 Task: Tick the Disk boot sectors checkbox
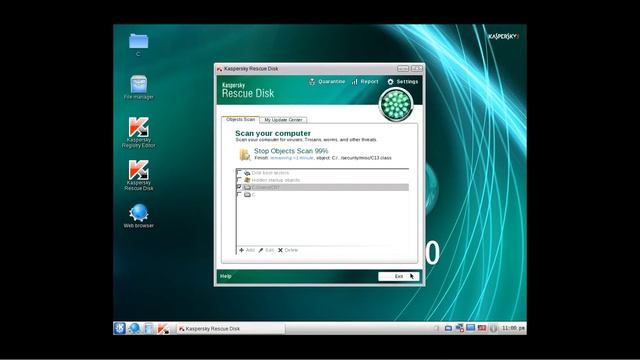pyautogui.click(x=239, y=173)
